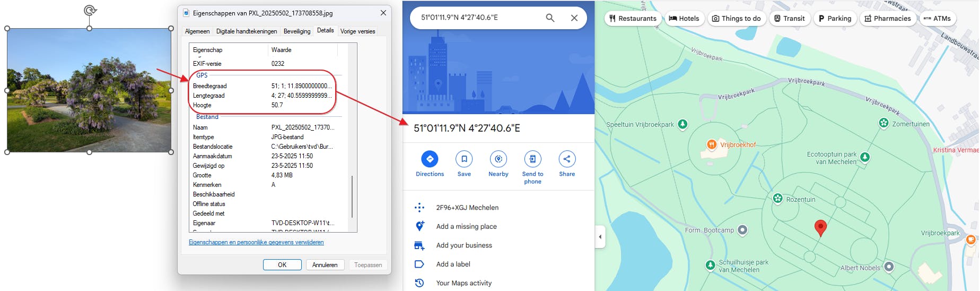Filter map by ATMs

(x=937, y=18)
